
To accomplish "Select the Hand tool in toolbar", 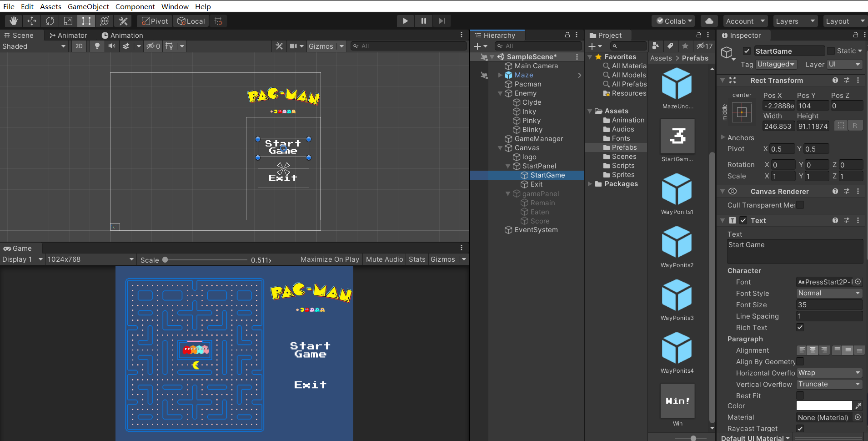I will [14, 21].
